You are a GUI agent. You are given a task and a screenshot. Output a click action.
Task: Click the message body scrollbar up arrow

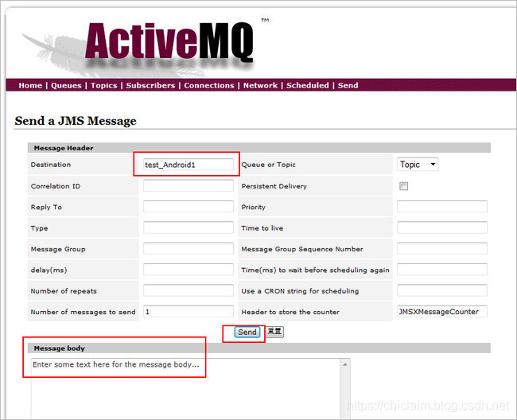pyautogui.click(x=345, y=364)
